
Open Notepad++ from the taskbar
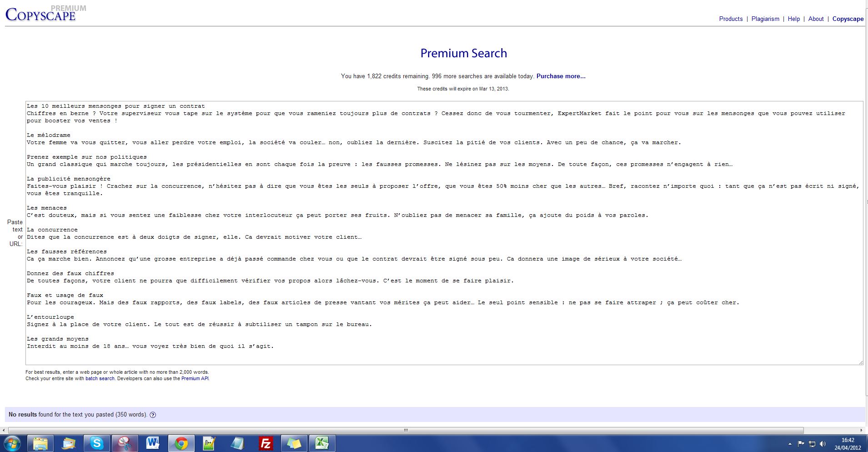(x=209, y=443)
